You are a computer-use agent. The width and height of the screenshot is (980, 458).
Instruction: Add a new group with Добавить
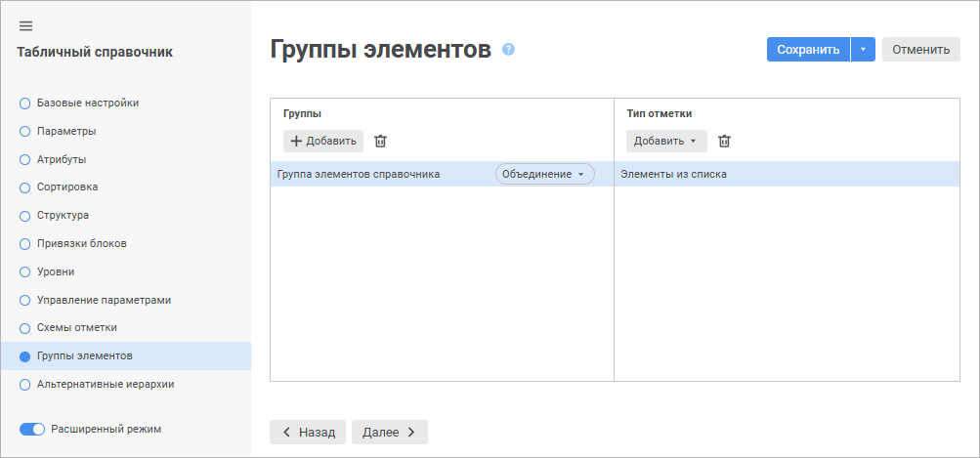[x=323, y=142]
